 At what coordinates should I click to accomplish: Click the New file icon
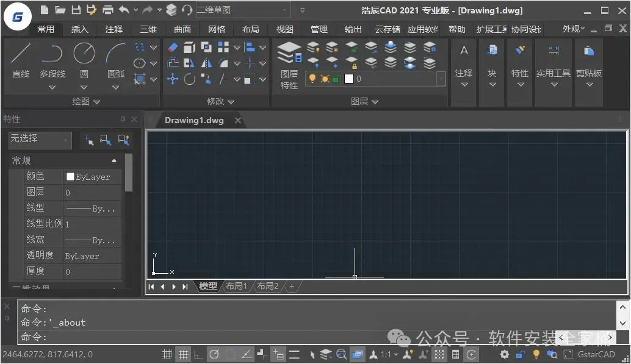pos(45,10)
